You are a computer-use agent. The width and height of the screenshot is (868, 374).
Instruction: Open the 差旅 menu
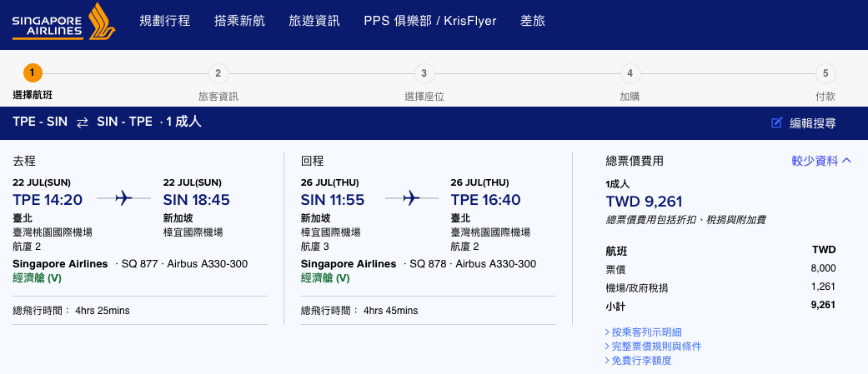(x=533, y=21)
